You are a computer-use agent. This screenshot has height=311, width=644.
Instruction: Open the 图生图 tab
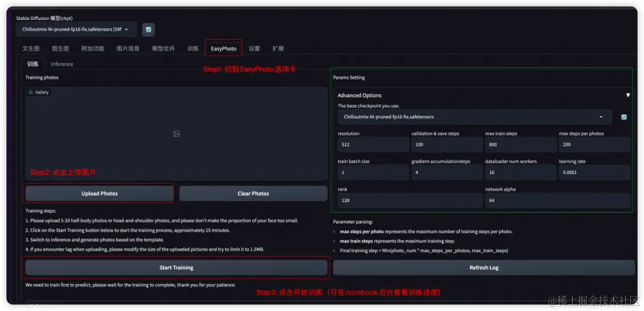click(x=60, y=49)
